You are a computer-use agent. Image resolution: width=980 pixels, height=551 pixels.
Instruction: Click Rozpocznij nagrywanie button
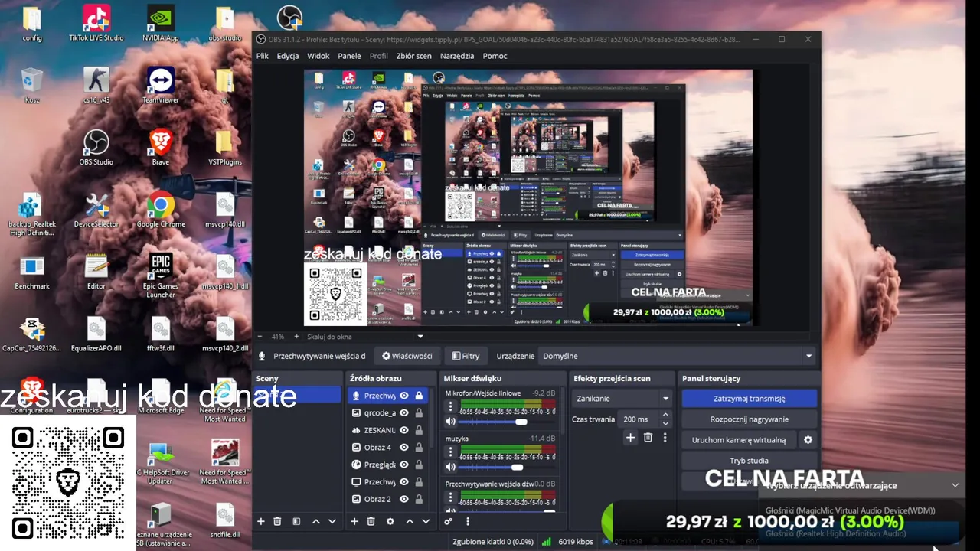(x=749, y=419)
